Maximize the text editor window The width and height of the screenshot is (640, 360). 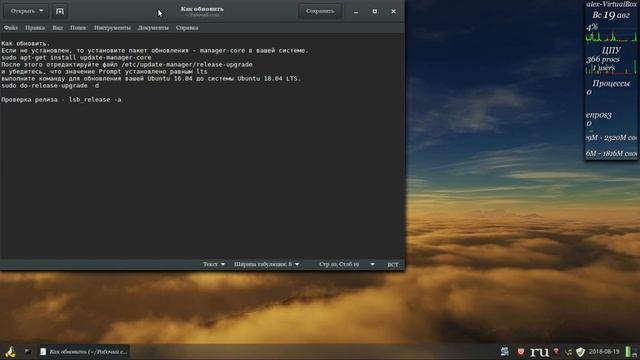[x=375, y=11]
